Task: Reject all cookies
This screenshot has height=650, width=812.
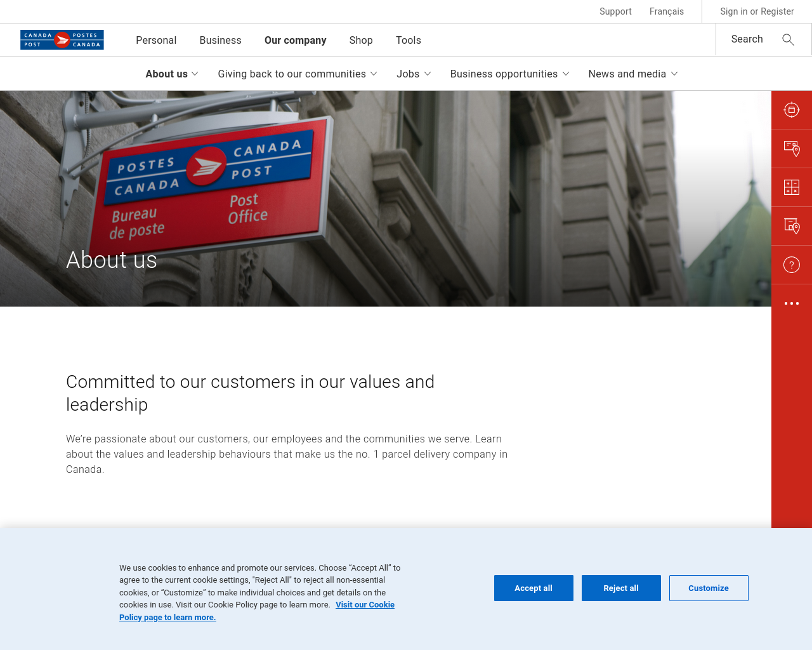Action: click(621, 588)
